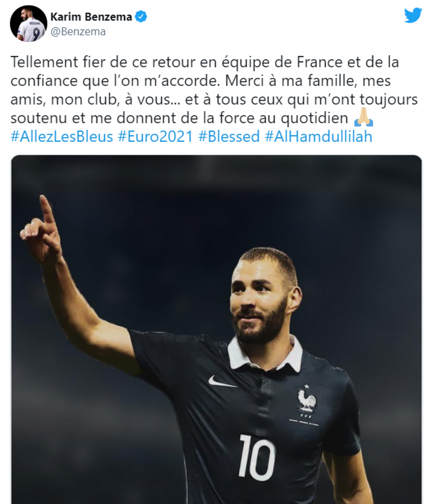Click the blue Twitter bird logo
Viewport: 431px width, 504px height.
click(x=413, y=15)
